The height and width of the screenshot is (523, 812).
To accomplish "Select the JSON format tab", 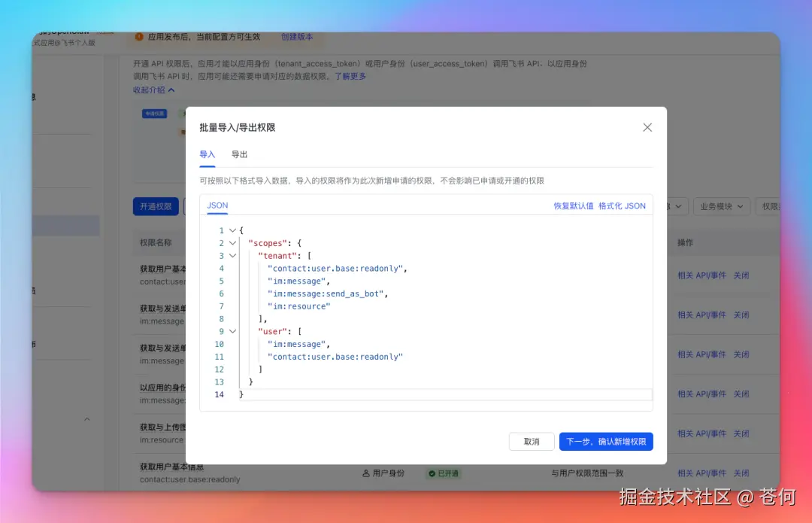I will (x=217, y=205).
